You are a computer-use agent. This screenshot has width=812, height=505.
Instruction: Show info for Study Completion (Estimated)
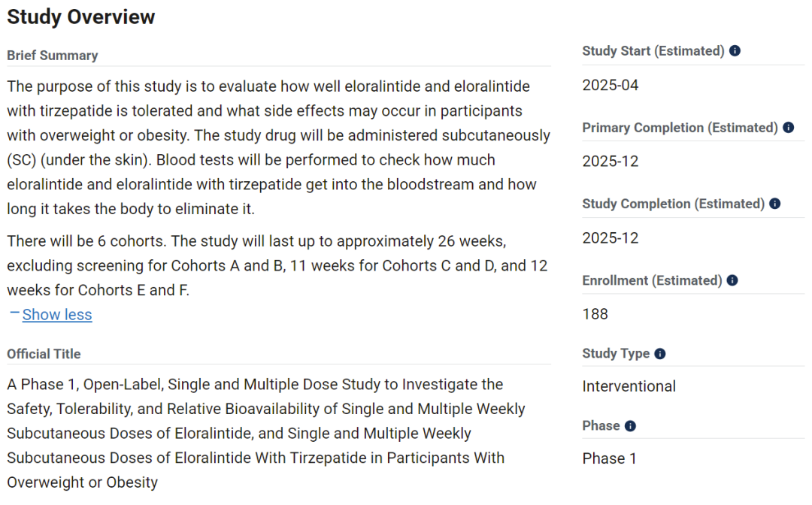point(774,204)
